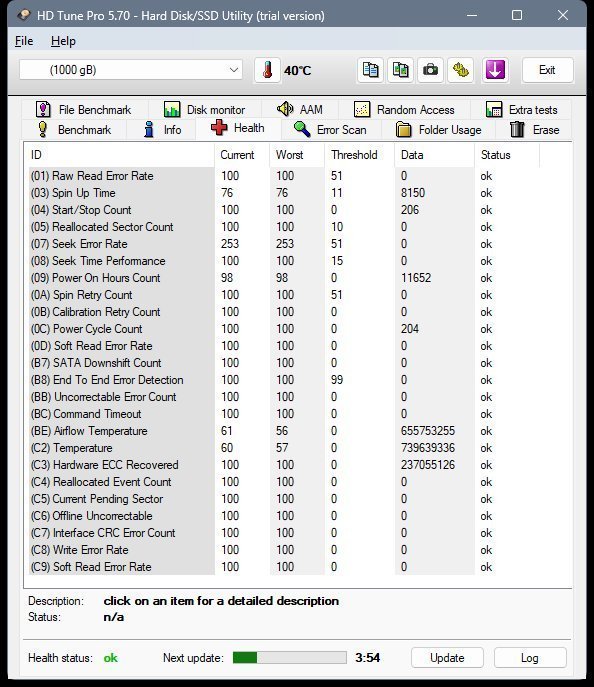The height and width of the screenshot is (687, 594).
Task: Open the Error Scan tab
Action: coord(331,130)
